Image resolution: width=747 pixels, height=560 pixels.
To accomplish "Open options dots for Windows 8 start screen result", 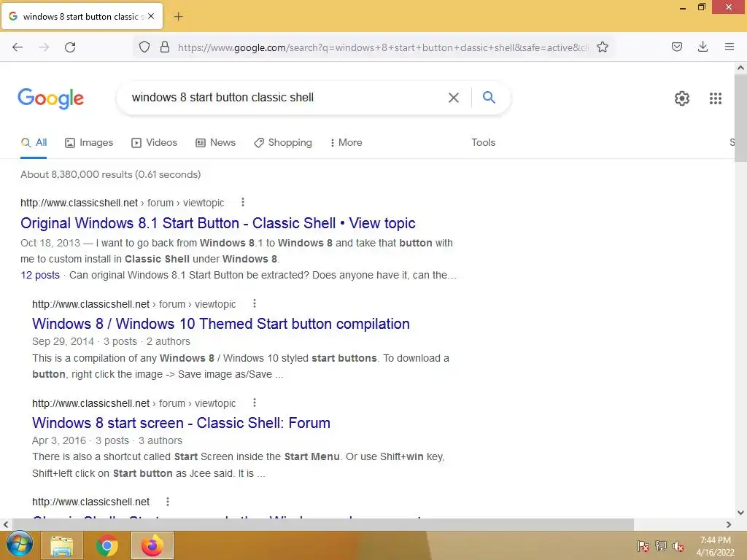I will (255, 402).
